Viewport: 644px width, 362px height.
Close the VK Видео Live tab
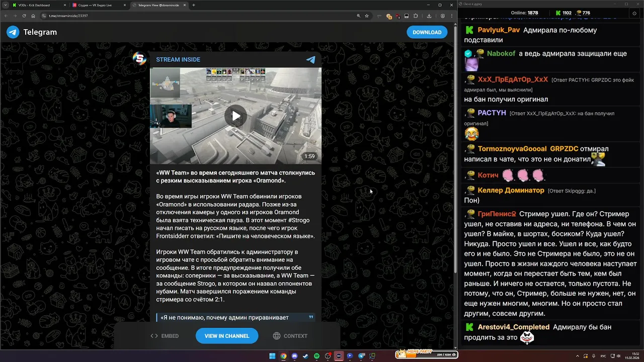(x=125, y=5)
